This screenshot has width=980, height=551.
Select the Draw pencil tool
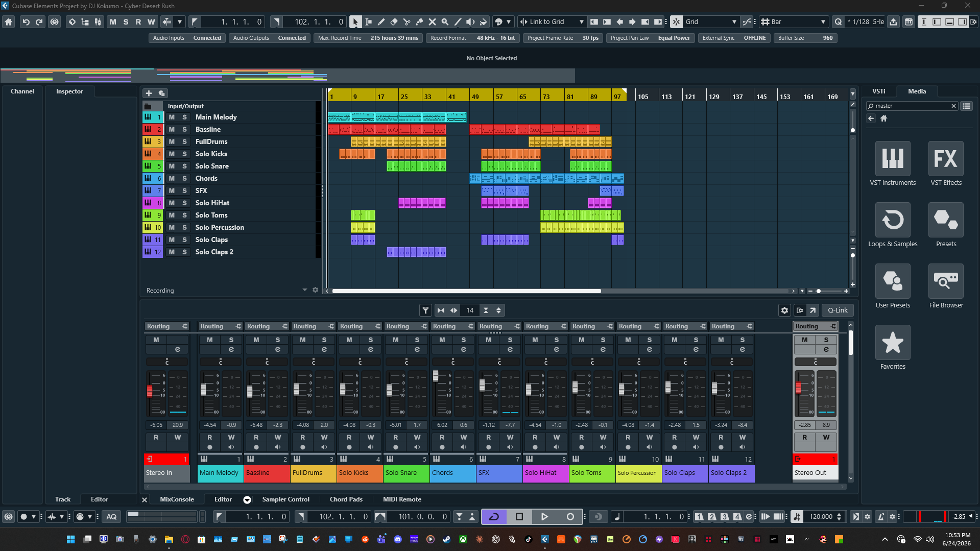point(381,22)
